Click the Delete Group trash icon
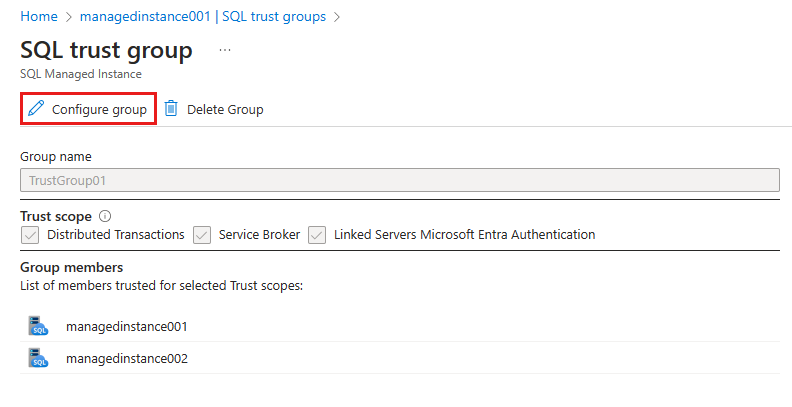 171,108
